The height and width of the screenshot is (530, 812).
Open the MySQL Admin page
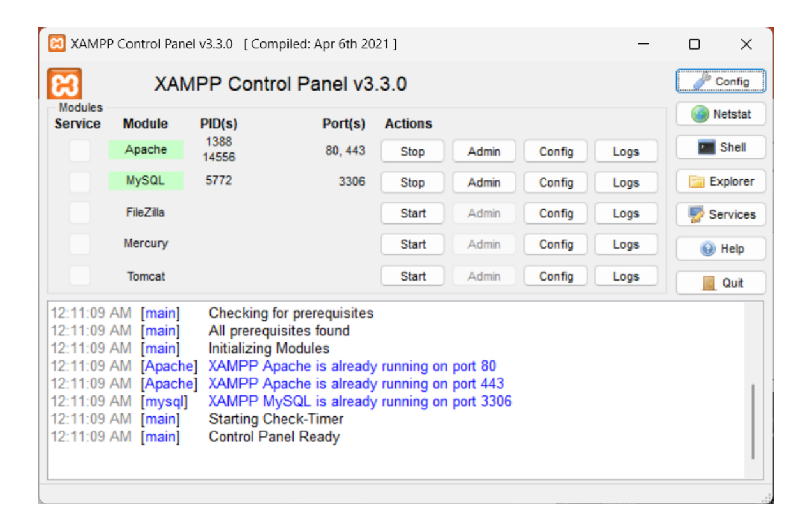(x=484, y=182)
